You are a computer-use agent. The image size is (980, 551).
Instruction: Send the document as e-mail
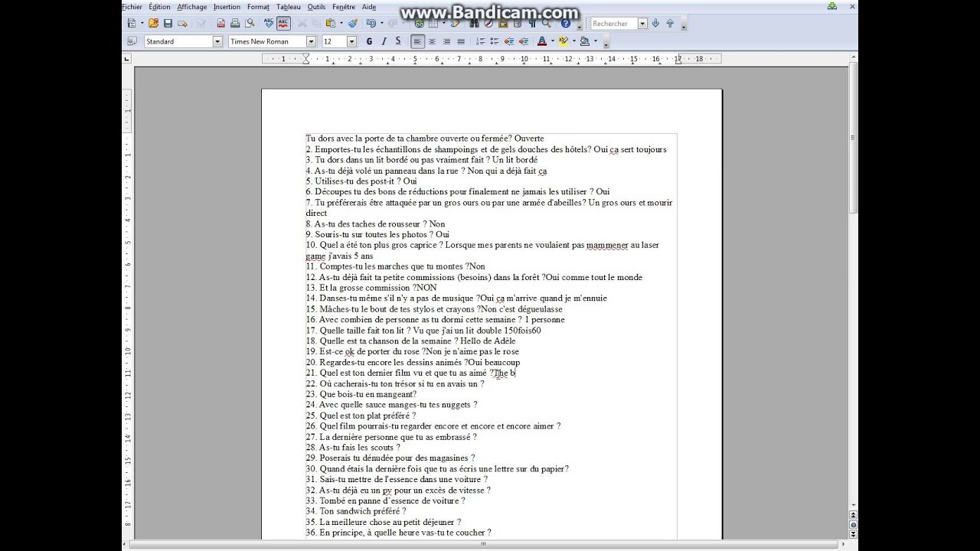point(182,24)
